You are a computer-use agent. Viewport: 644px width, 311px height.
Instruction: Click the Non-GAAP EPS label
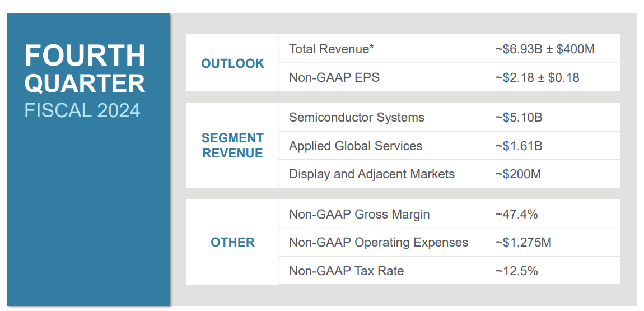pos(334,78)
